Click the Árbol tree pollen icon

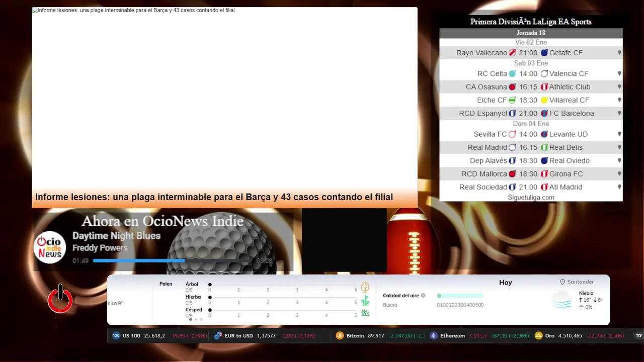[x=365, y=287]
